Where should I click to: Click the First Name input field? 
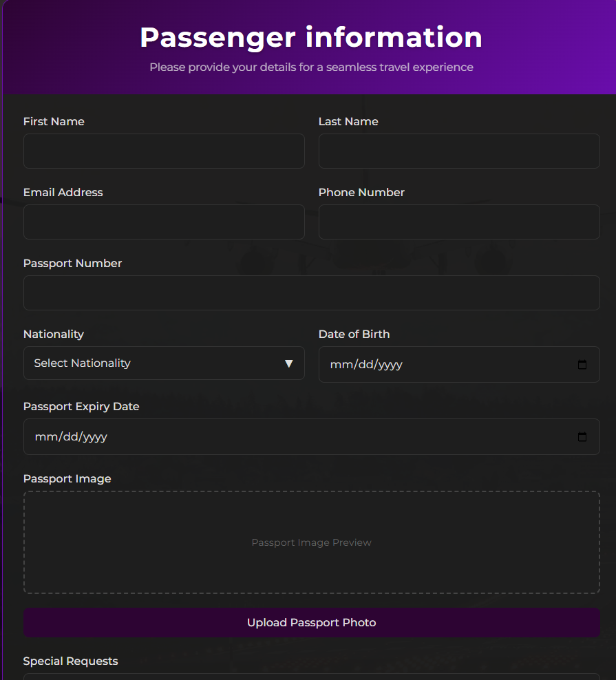(x=164, y=151)
